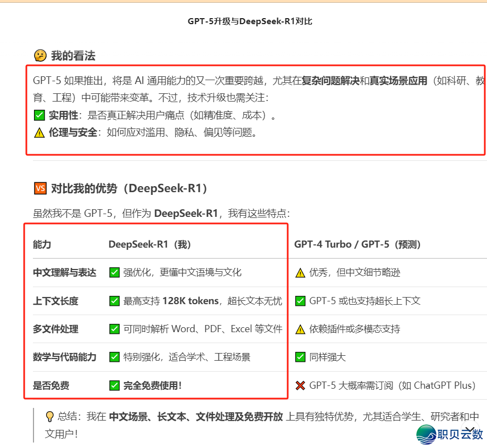
Task: Click the row label 数学与代码能力
Action: 65,357
